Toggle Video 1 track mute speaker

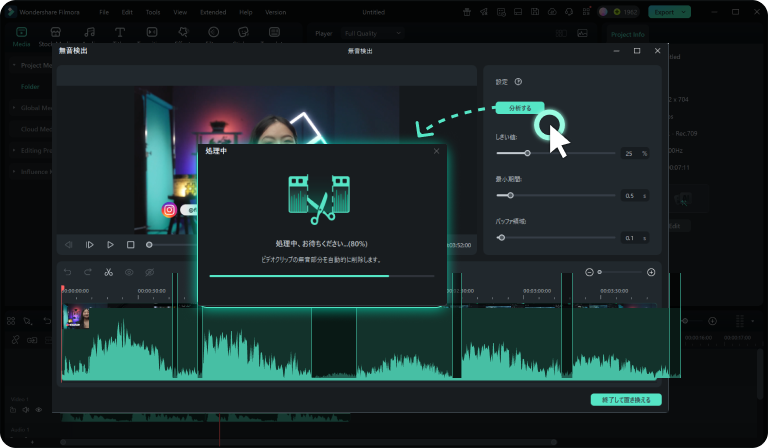(x=26, y=410)
